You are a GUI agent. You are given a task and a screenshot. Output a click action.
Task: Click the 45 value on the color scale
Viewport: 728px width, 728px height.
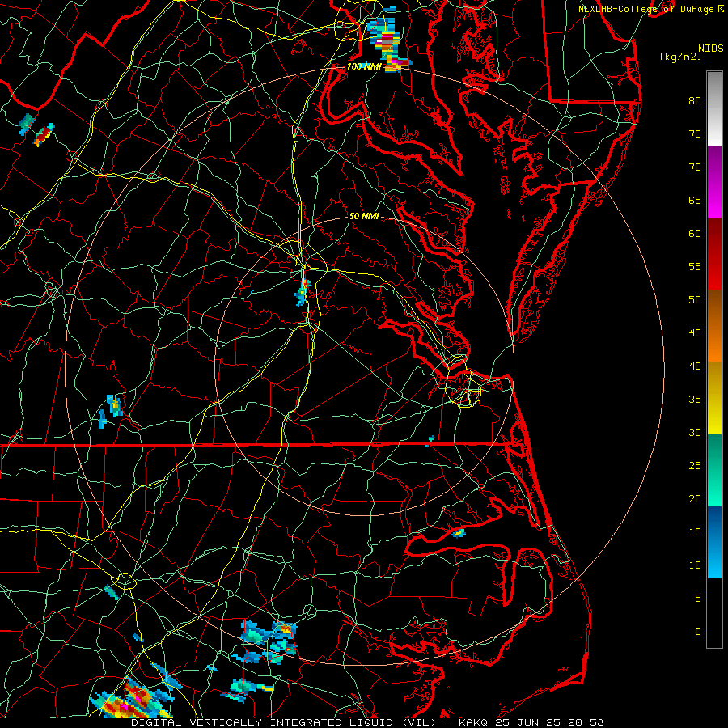pyautogui.click(x=695, y=333)
